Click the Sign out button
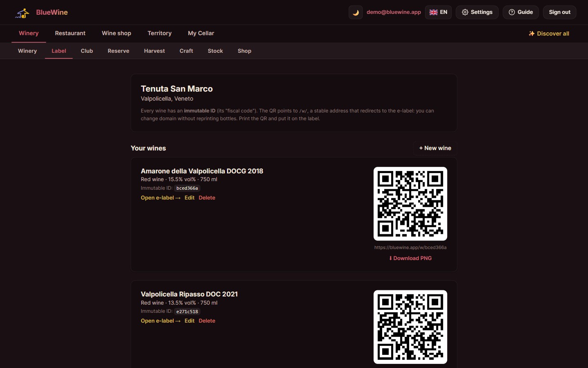 [559, 12]
